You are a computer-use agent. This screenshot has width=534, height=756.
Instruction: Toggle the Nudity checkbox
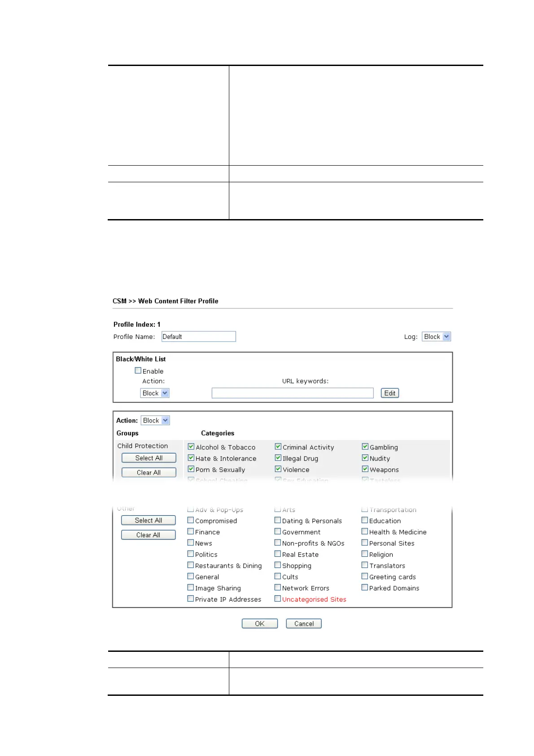pos(365,458)
